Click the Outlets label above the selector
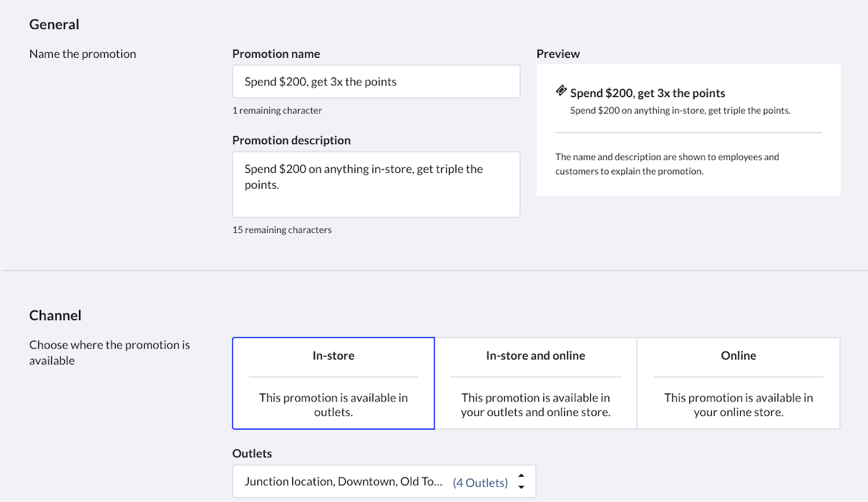Viewport: 868px width, 502px height. click(x=252, y=454)
